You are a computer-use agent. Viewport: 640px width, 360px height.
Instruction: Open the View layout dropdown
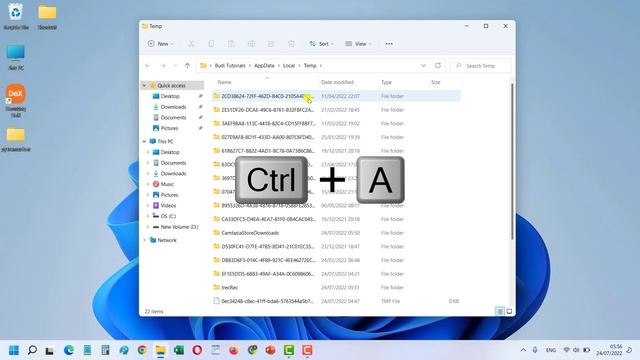click(358, 44)
